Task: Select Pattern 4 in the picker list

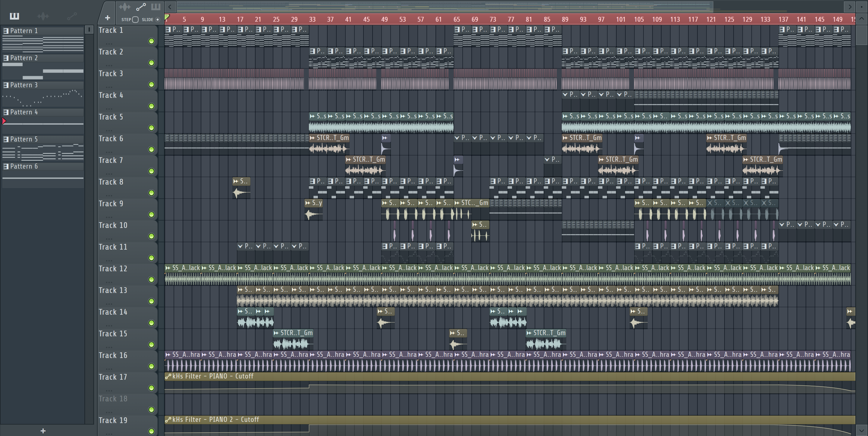Action: 43,112
